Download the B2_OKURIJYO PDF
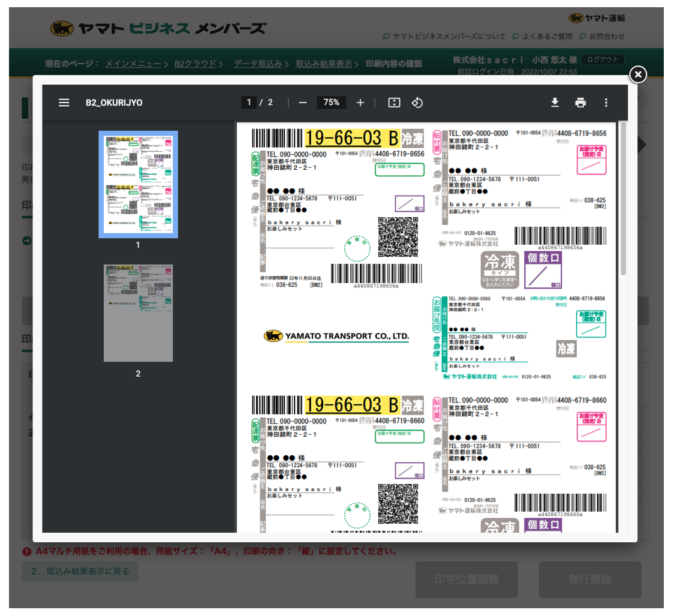This screenshot has width=674, height=616. click(555, 103)
